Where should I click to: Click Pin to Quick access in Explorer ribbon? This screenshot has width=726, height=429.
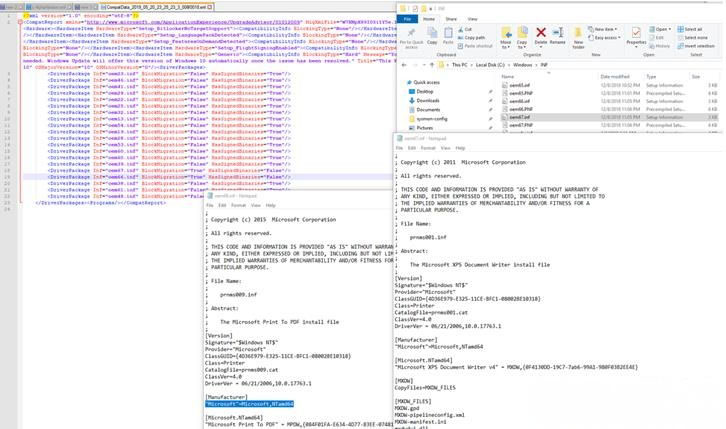click(x=411, y=37)
